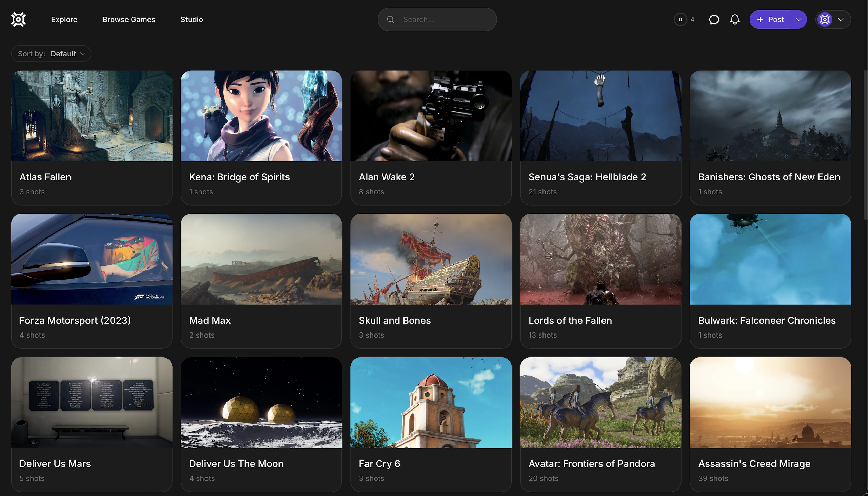Open the Deliver Us Mars thumbnail
Screen dimensions: 868x496
coord(92,402)
